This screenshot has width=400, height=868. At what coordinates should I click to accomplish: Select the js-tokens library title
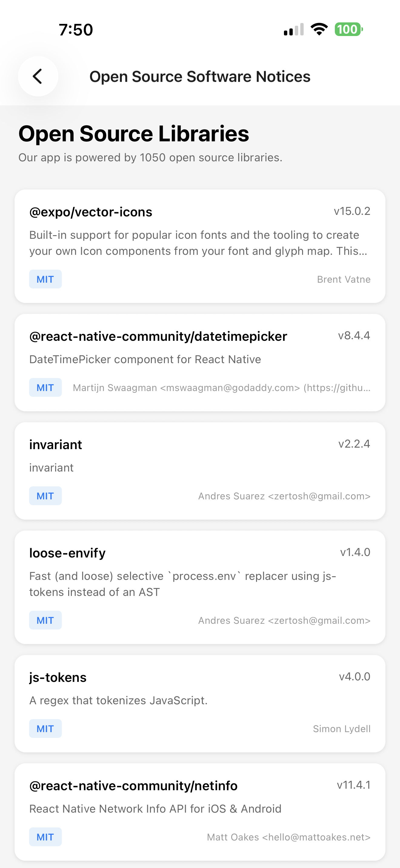click(x=58, y=677)
